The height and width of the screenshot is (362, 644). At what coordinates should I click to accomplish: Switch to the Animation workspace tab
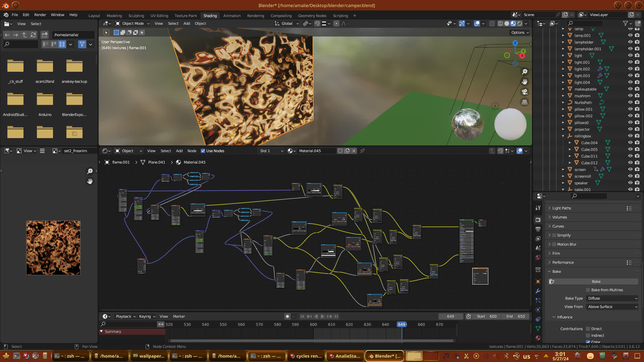click(x=232, y=16)
